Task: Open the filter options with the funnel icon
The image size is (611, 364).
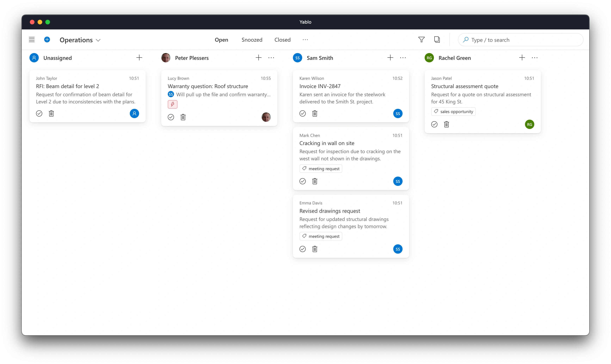Action: 421,39
